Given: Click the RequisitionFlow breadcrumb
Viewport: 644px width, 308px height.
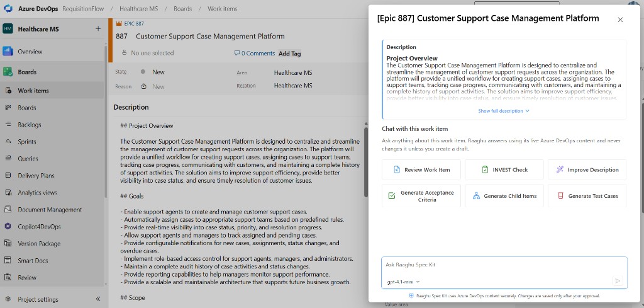Looking at the screenshot, I should [84, 9].
